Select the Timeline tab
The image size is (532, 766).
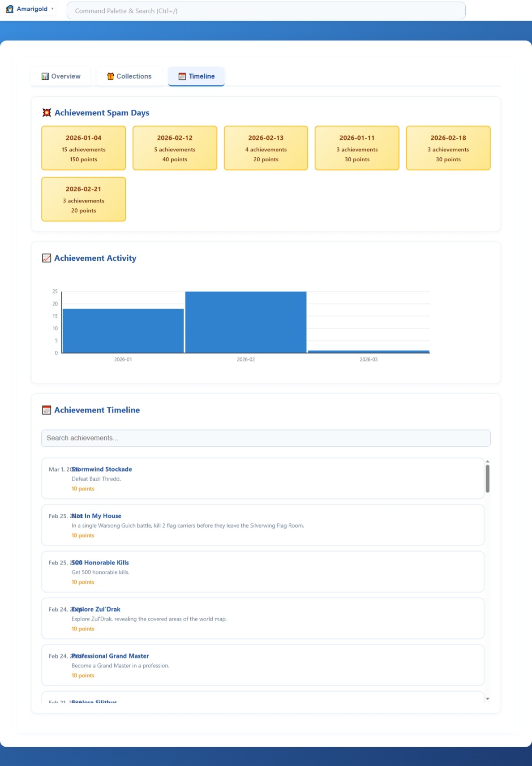click(197, 76)
